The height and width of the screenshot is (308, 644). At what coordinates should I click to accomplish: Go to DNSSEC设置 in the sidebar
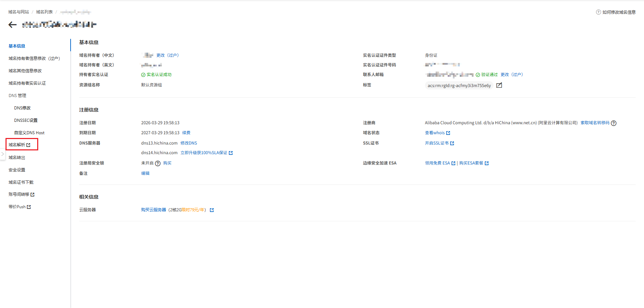pyautogui.click(x=26, y=120)
